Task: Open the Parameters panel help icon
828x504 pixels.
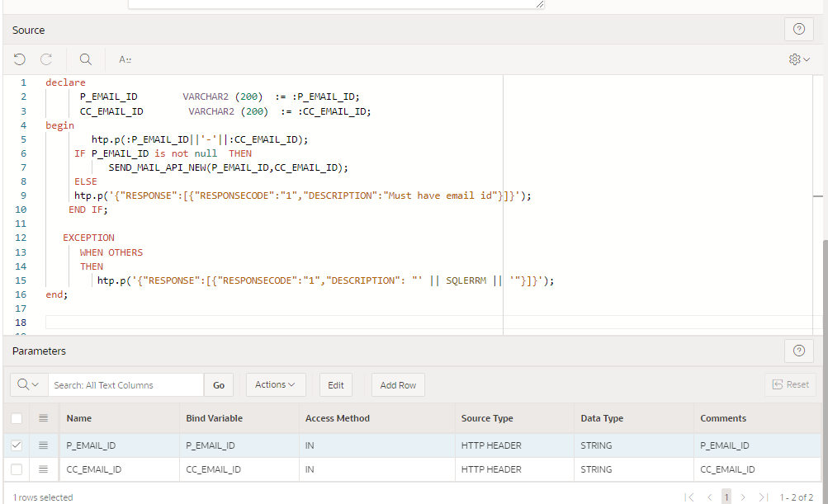Action: pyautogui.click(x=797, y=351)
